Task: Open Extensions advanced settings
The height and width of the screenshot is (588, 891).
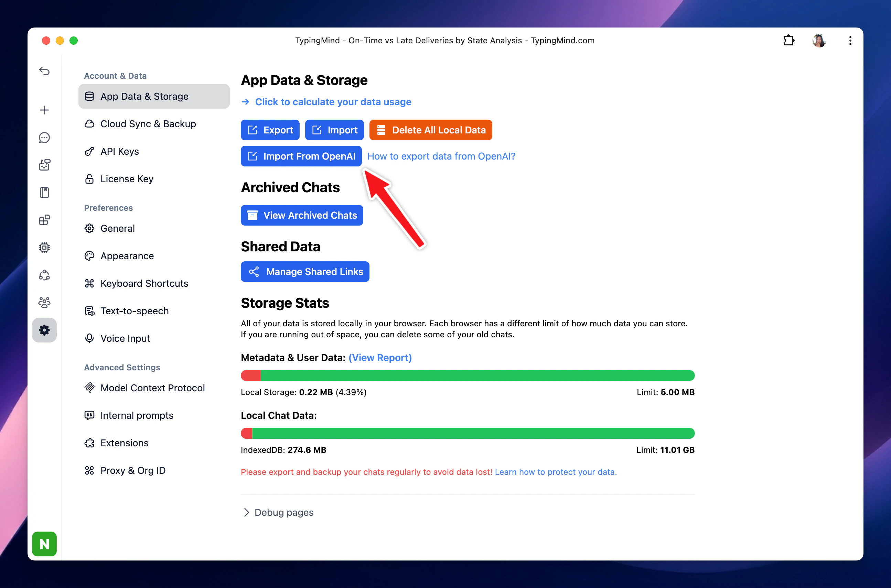Action: 154,443
